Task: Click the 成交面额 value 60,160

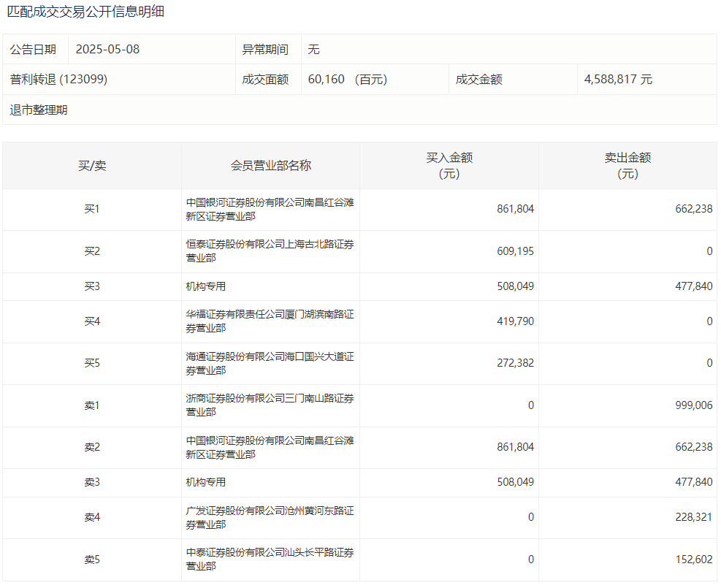Action: (x=327, y=80)
